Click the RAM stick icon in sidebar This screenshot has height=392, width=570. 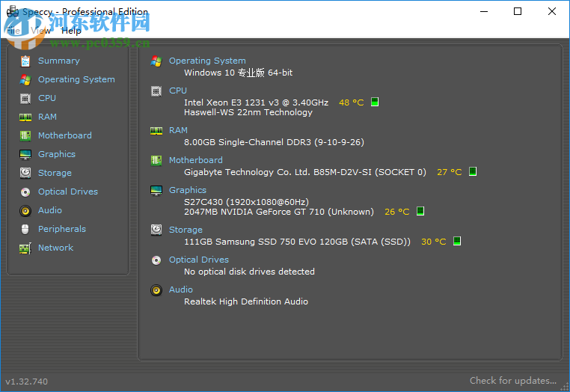(25, 117)
